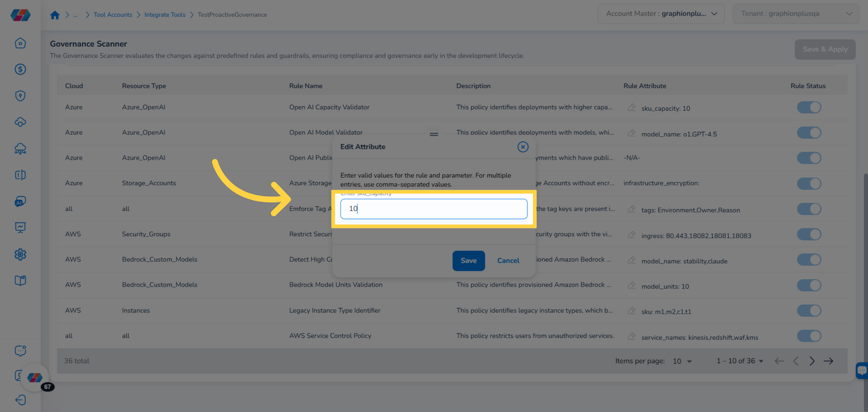Viewport: 868px width, 412px height.
Task: Open the book documentation sidebar icon
Action: pyautogui.click(x=20, y=280)
